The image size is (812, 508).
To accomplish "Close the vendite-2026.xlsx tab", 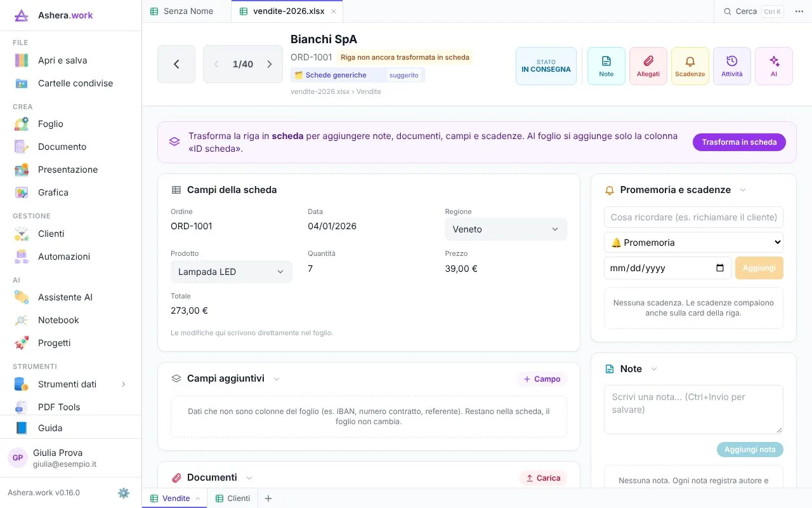I will click(x=334, y=11).
